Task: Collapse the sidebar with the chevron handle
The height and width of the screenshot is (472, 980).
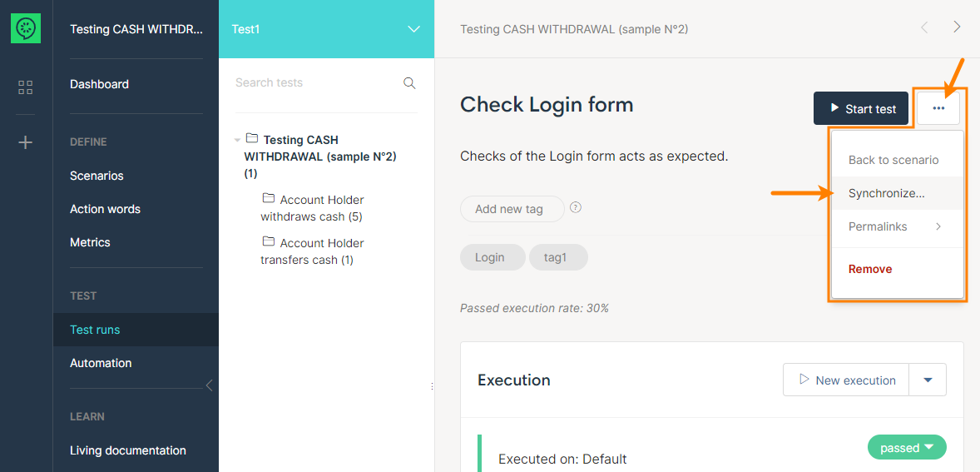Action: 209,385
